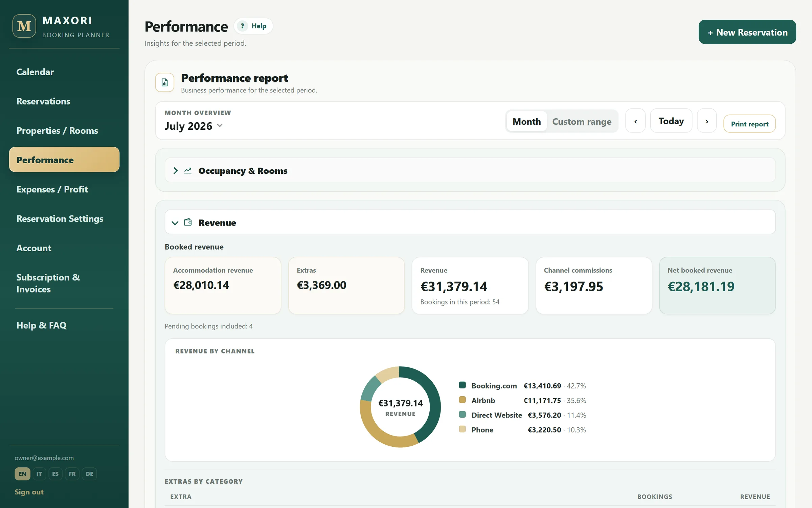Click the Booking.com €13,410.69 value
The height and width of the screenshot is (508, 812).
click(x=542, y=386)
